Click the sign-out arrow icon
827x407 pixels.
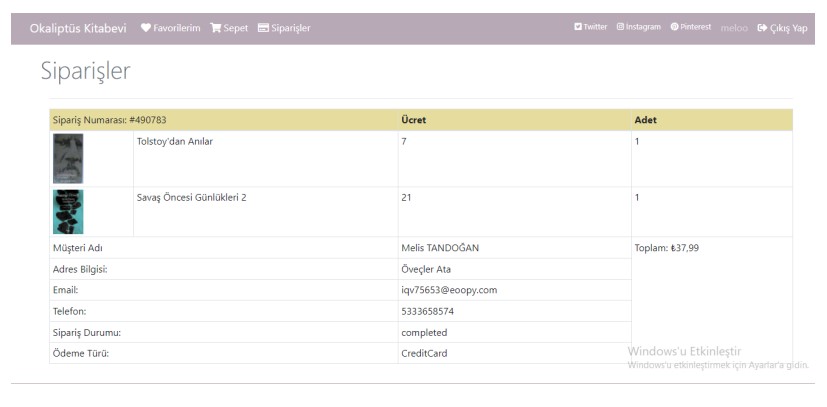[762, 28]
